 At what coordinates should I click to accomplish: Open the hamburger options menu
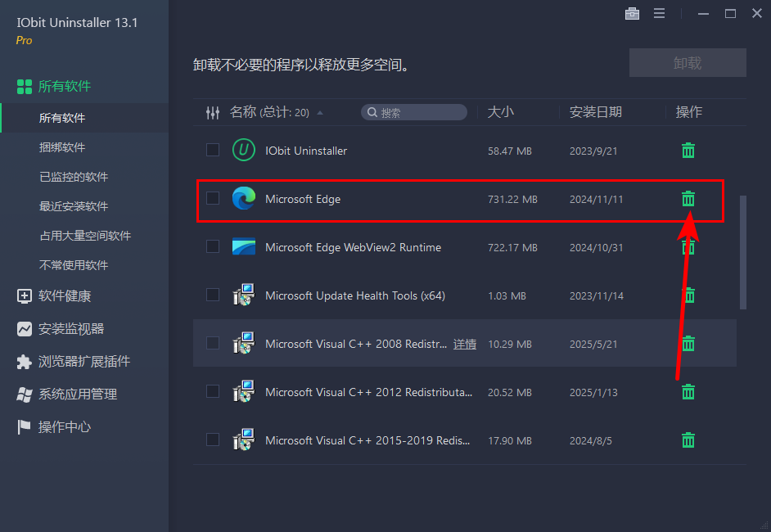[x=660, y=13]
